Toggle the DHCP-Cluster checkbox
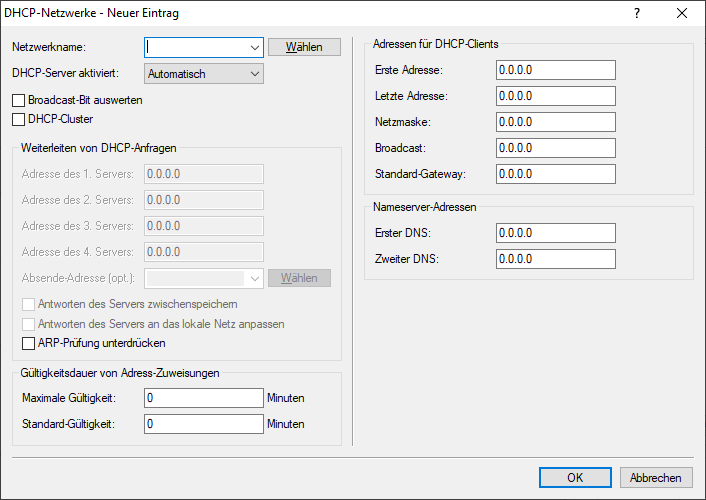Image resolution: width=706 pixels, height=500 pixels. tap(19, 119)
